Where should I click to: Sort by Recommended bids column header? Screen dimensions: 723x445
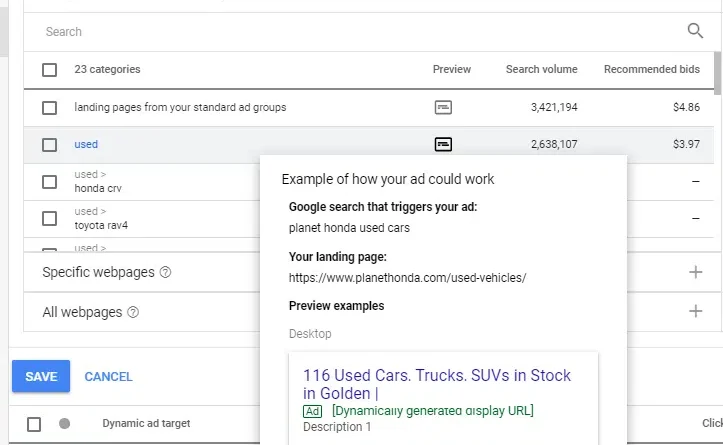tap(651, 70)
